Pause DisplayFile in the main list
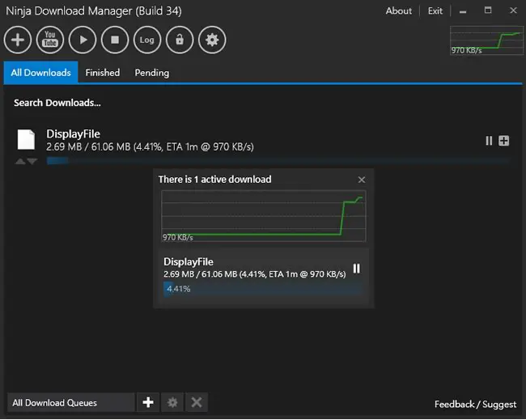Screen dimensions: 526x420 [x=489, y=141]
